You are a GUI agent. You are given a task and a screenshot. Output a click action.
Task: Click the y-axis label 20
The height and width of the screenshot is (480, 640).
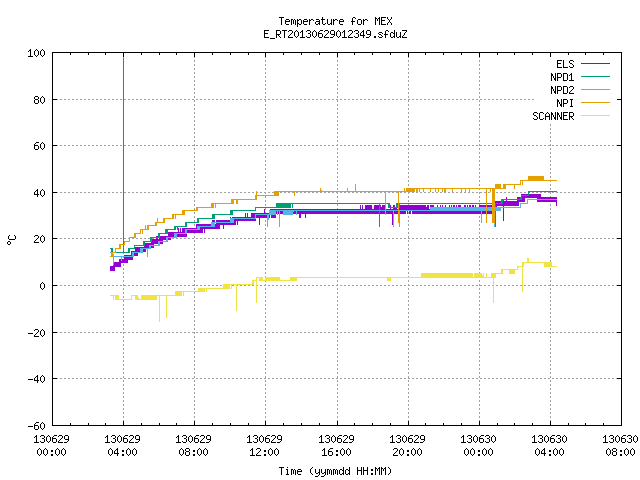click(x=39, y=239)
